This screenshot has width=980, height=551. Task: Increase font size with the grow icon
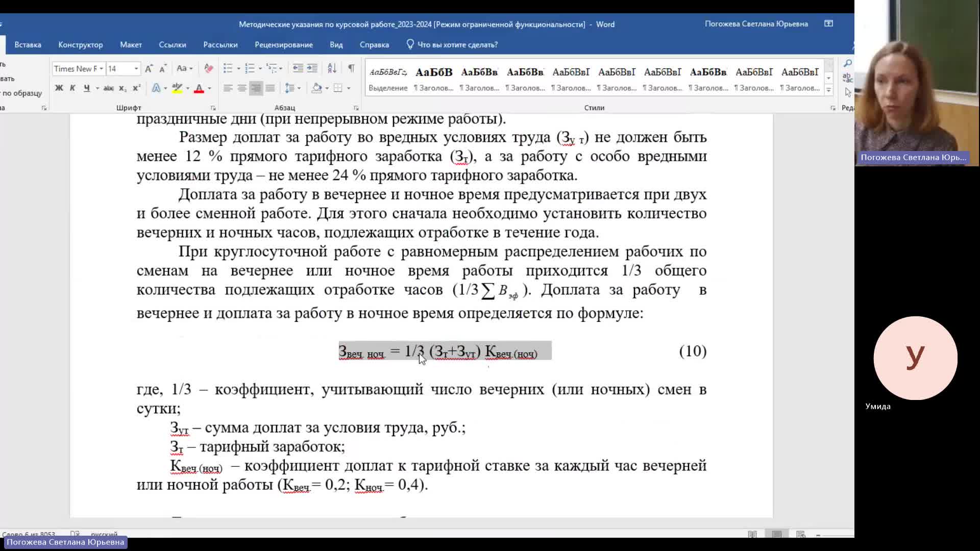(x=149, y=68)
